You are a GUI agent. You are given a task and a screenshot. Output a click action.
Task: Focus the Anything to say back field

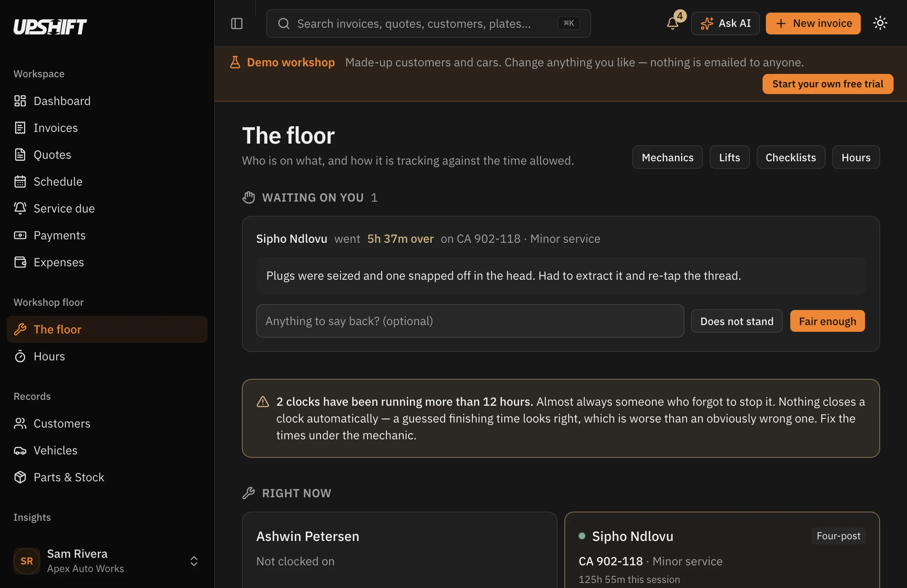pyautogui.click(x=470, y=321)
